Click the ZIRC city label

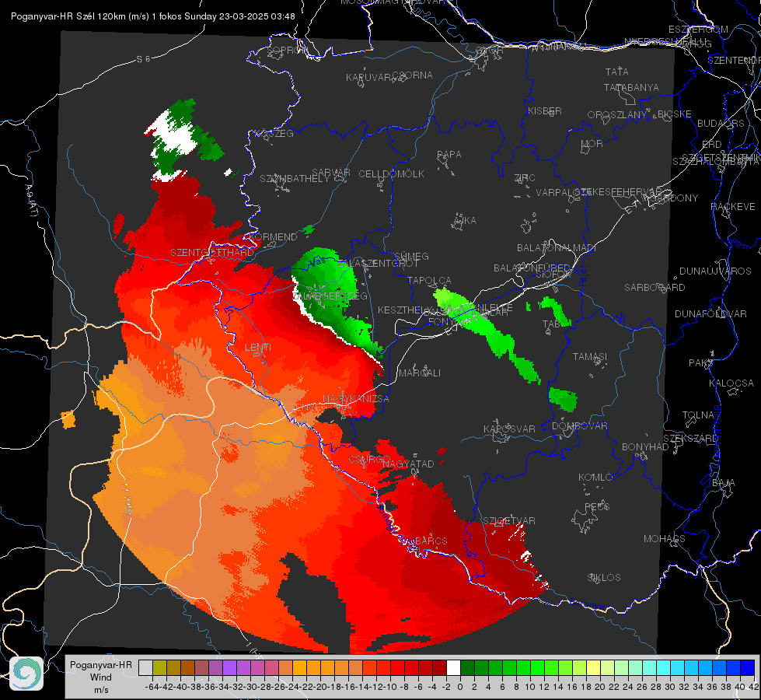(525, 178)
